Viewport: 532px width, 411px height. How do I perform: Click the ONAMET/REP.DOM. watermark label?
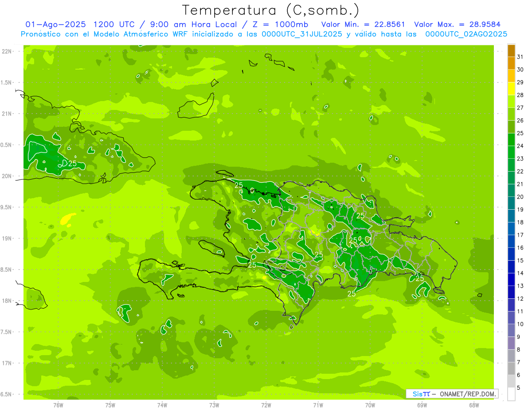point(468,394)
